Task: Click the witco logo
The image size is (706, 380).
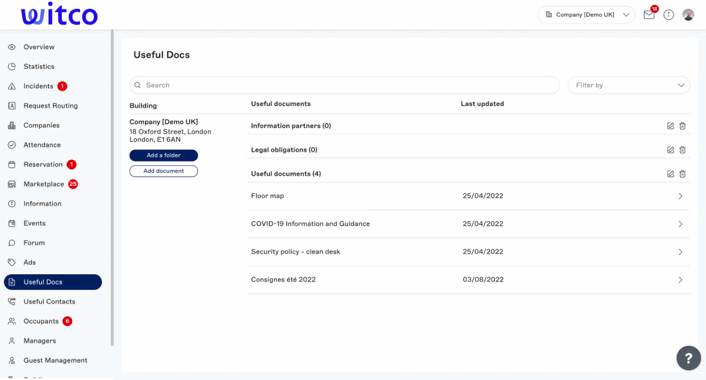Action: click(59, 14)
